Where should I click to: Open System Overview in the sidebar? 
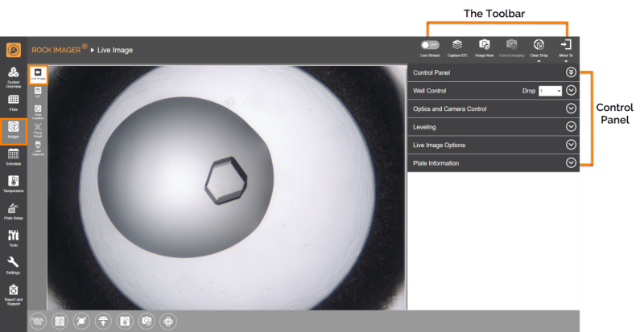[14, 76]
